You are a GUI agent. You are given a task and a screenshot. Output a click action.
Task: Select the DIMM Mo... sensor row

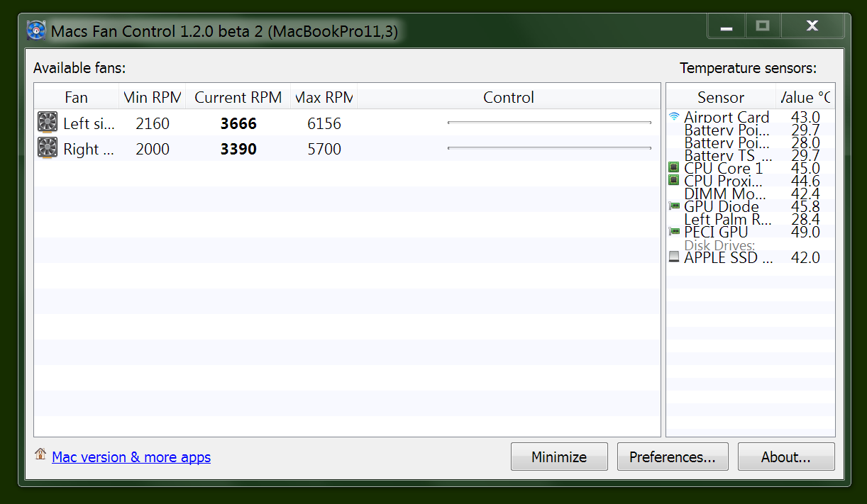click(x=751, y=194)
